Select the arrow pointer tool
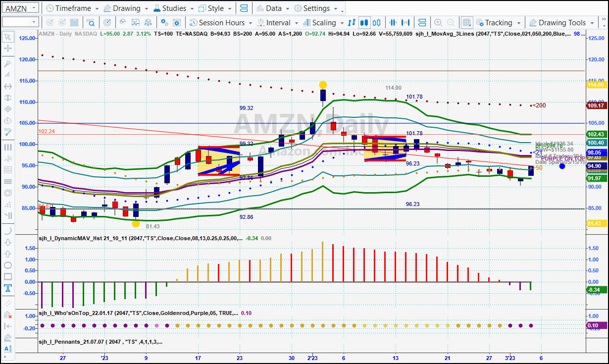This screenshot has height=364, width=609. tap(8, 37)
